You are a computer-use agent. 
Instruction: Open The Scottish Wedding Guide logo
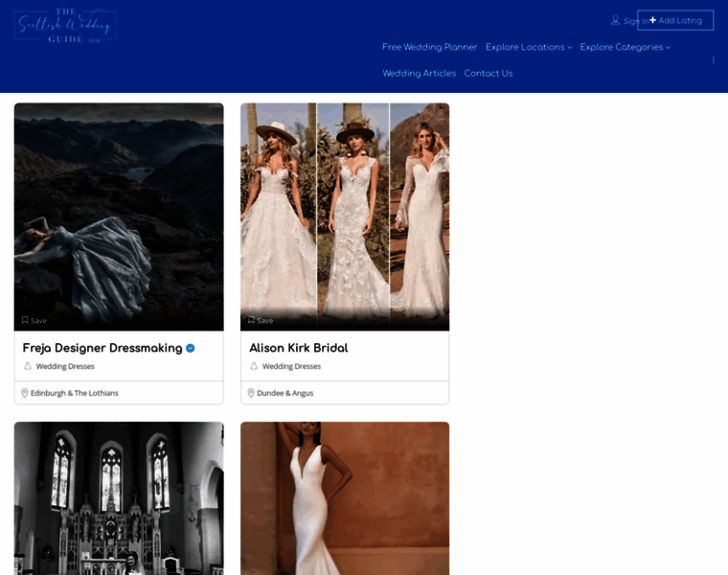tap(65, 26)
